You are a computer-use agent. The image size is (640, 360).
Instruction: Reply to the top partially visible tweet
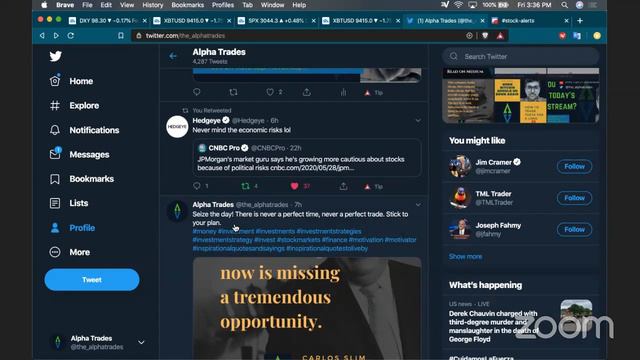[x=197, y=92]
